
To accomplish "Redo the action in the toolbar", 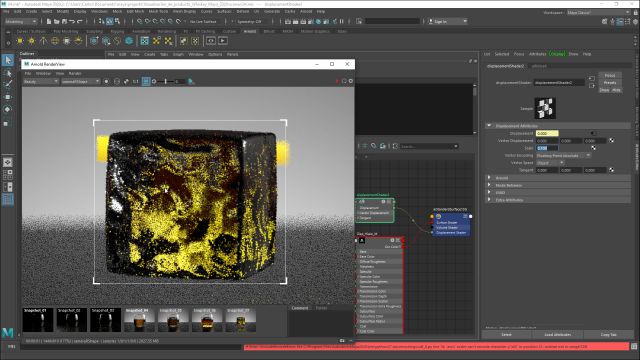I will 80,21.
